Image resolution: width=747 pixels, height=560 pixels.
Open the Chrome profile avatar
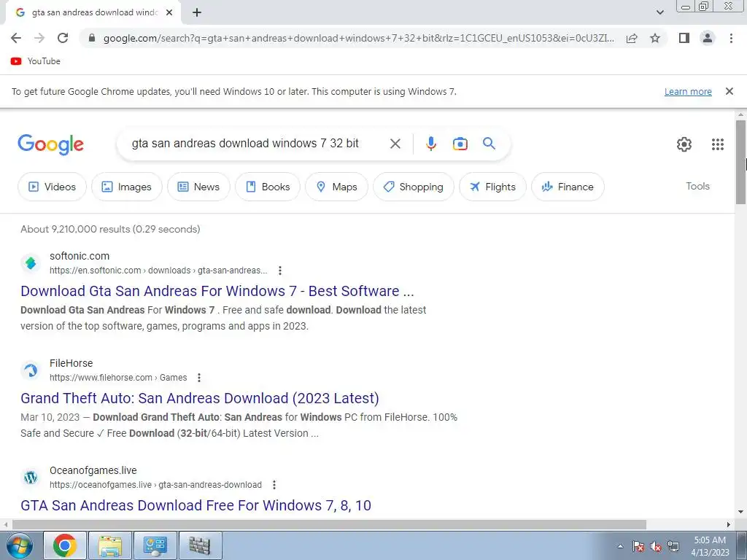coord(708,38)
